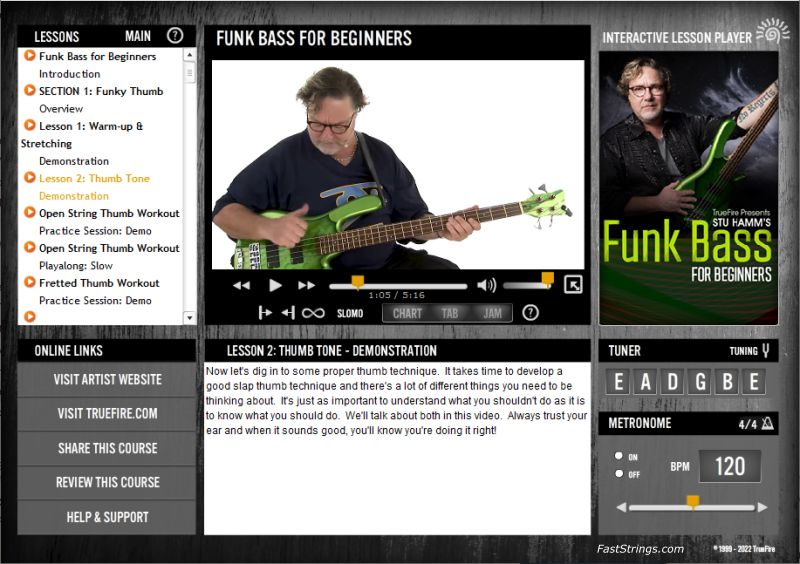
Task: Click the Funk Bass course cover image
Action: (x=688, y=188)
